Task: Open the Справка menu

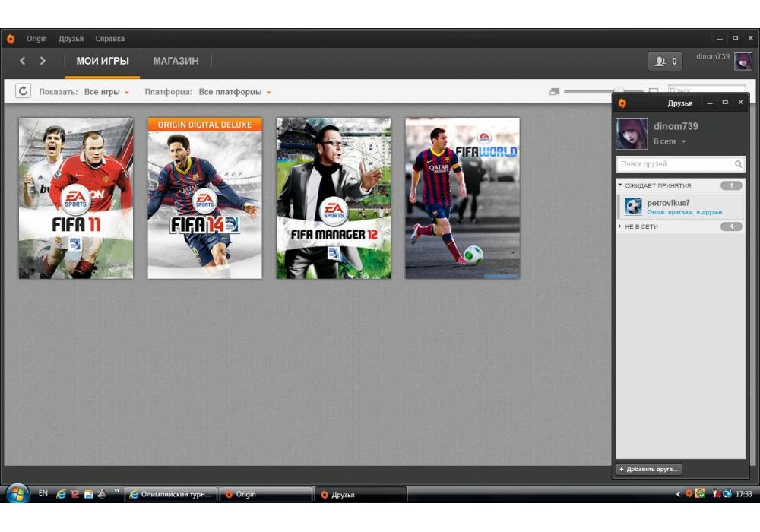Action: [x=109, y=39]
